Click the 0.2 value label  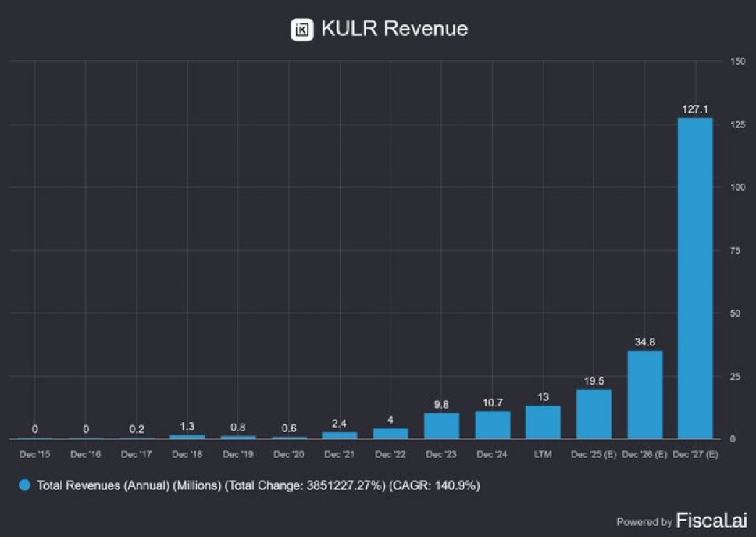[x=137, y=429]
